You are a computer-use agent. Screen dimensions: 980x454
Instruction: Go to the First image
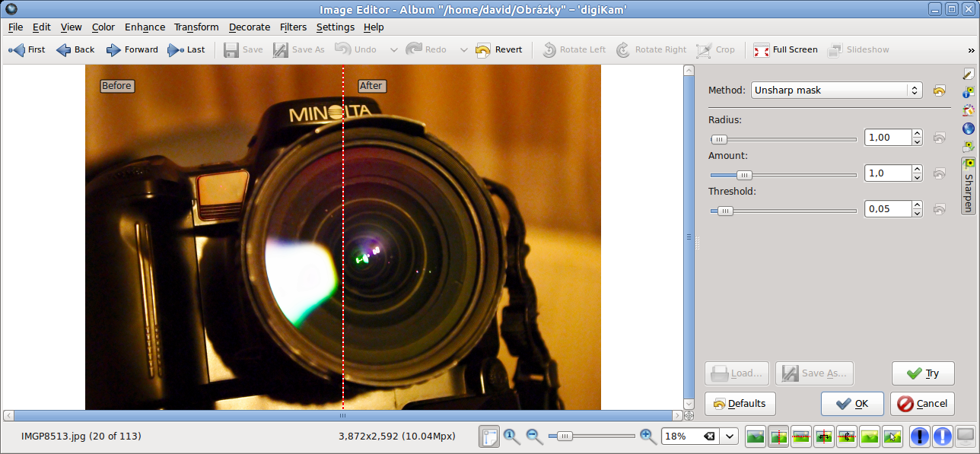pos(27,49)
